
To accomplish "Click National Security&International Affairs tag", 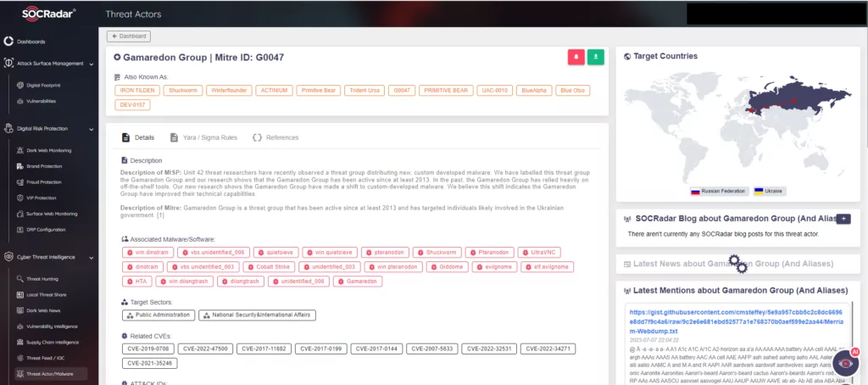I will 258,315.
